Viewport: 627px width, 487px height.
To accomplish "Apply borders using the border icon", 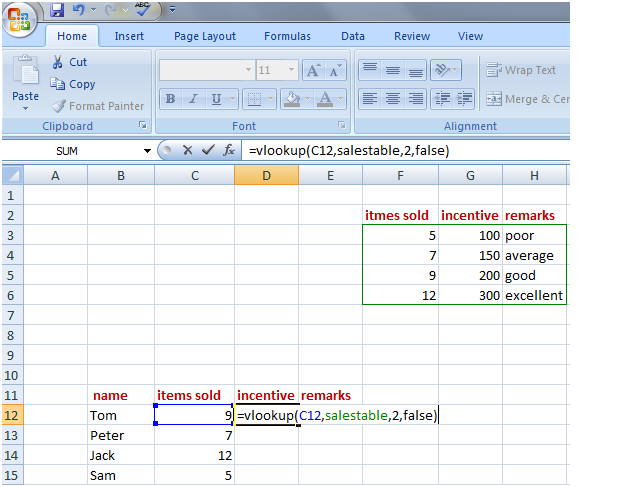I will pyautogui.click(x=254, y=99).
